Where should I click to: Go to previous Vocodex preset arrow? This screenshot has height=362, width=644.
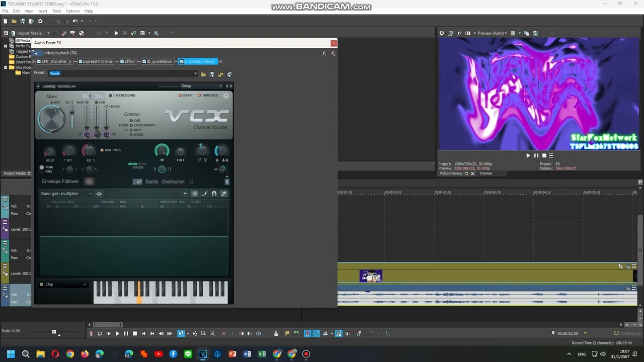click(x=226, y=86)
